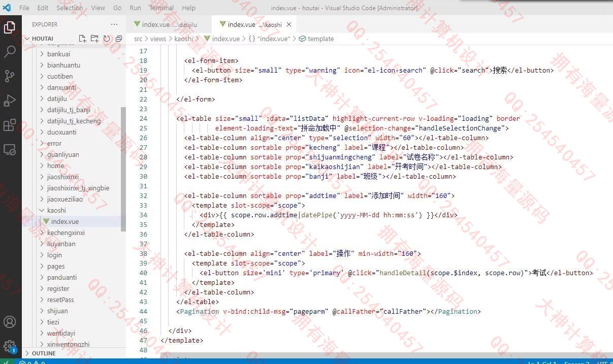Expand the datijilu folder

point(57,98)
